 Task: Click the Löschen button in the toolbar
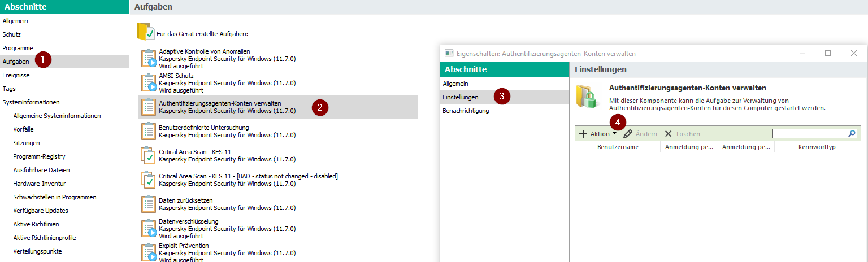click(682, 134)
